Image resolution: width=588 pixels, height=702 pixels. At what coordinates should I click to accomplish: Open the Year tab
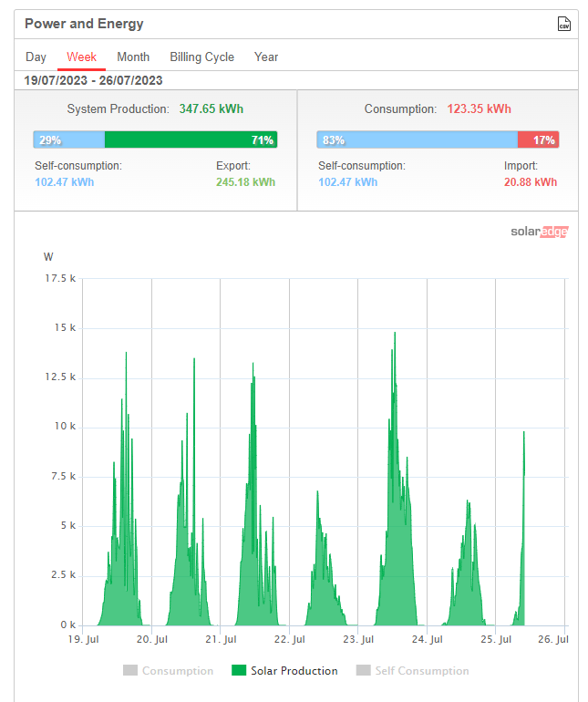(266, 57)
